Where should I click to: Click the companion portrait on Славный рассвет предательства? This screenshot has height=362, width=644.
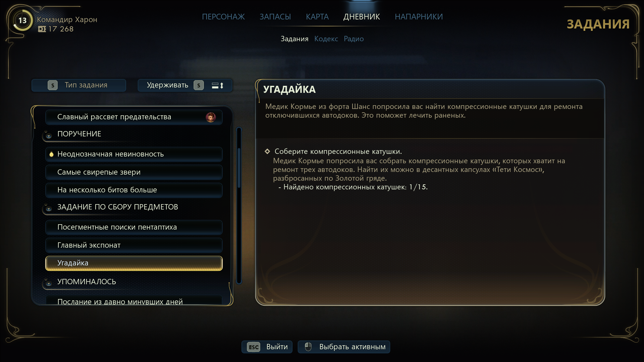(211, 117)
